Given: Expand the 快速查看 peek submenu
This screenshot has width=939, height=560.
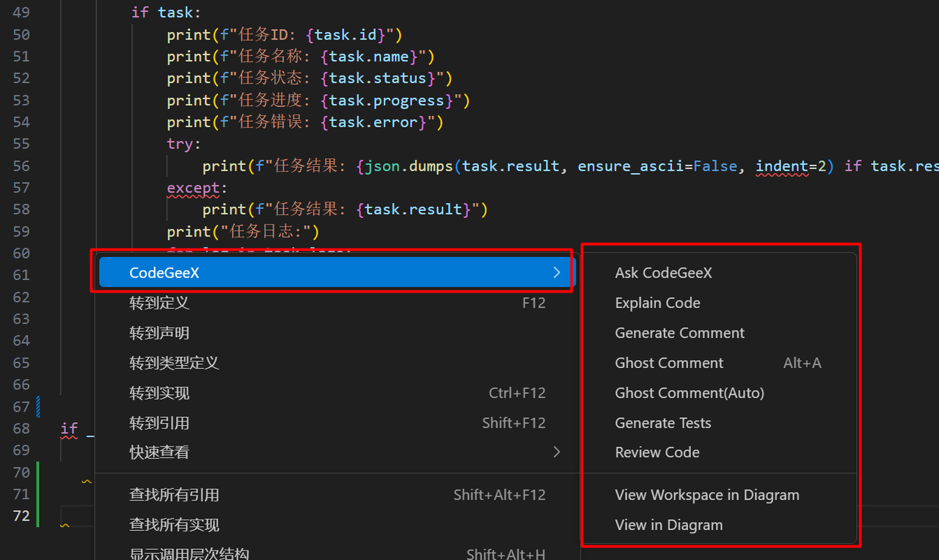Looking at the screenshot, I should (x=556, y=452).
